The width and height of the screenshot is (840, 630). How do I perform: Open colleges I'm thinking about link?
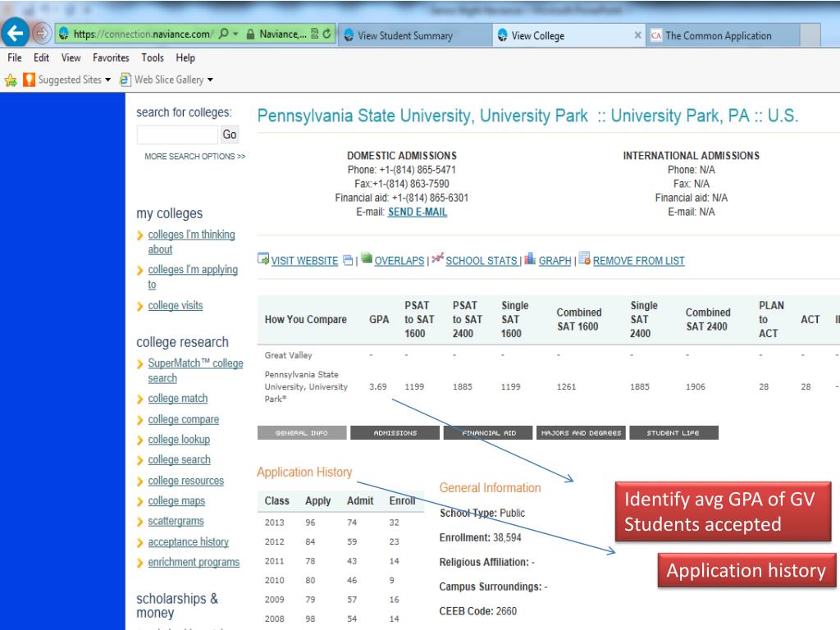(x=191, y=242)
